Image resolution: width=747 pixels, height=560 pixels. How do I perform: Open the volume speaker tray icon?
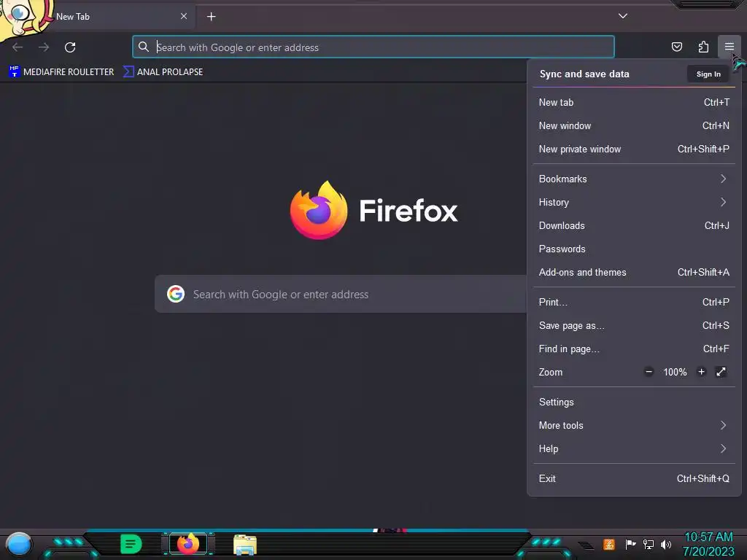coord(665,544)
